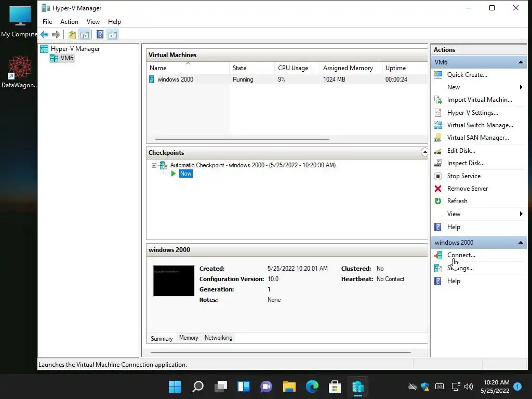Sort by the State column header
Viewport: 532px width, 399px height.
(x=252, y=68)
